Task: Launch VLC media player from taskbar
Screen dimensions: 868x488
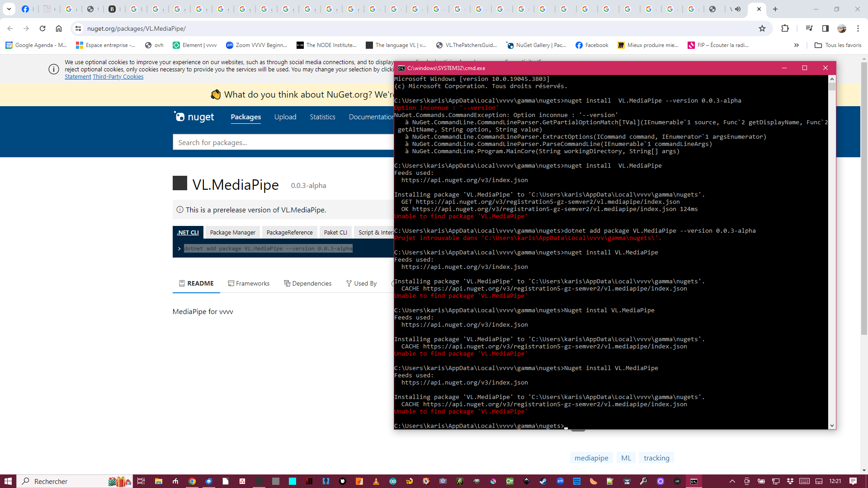Action: (x=376, y=481)
